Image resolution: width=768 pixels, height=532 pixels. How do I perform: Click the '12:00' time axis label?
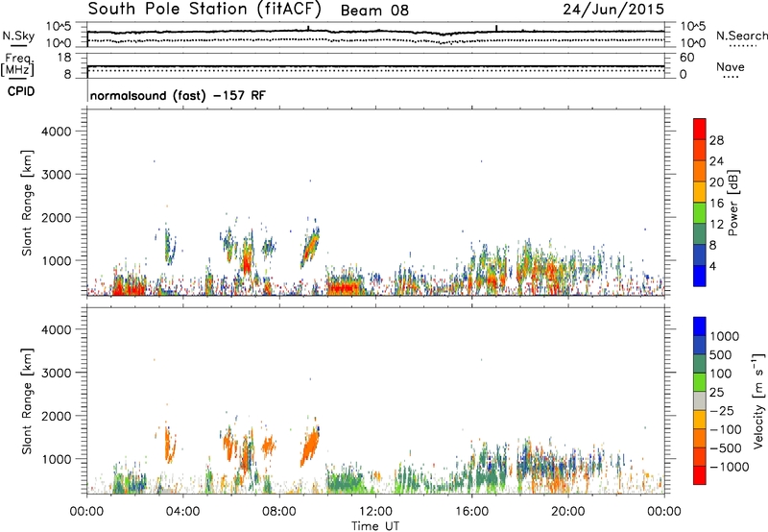tap(375, 512)
